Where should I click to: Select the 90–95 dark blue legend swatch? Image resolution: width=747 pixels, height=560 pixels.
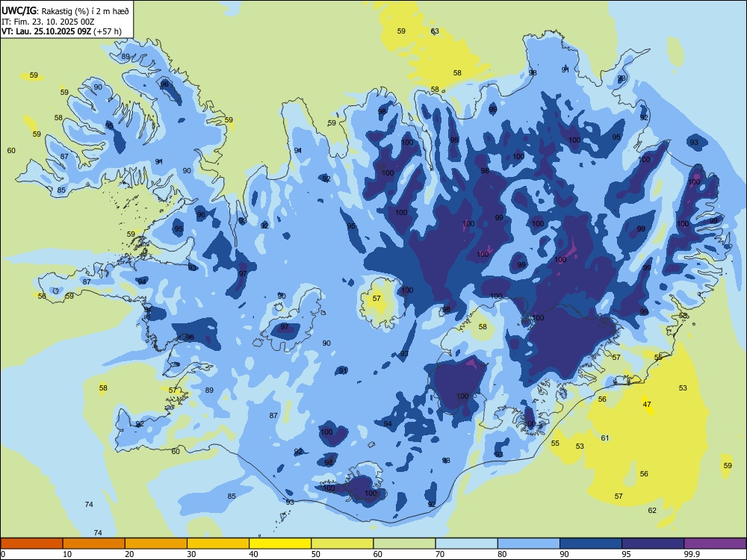(x=591, y=544)
